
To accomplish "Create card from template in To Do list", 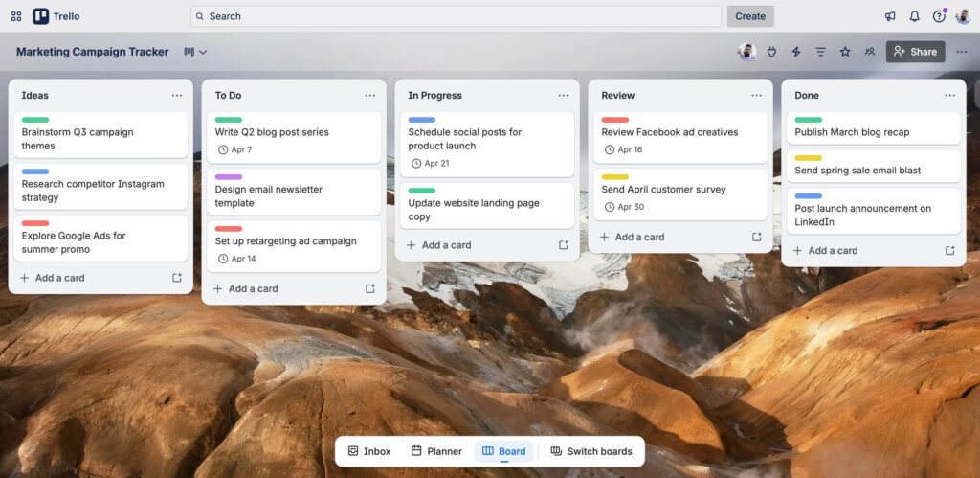I will coord(370,288).
